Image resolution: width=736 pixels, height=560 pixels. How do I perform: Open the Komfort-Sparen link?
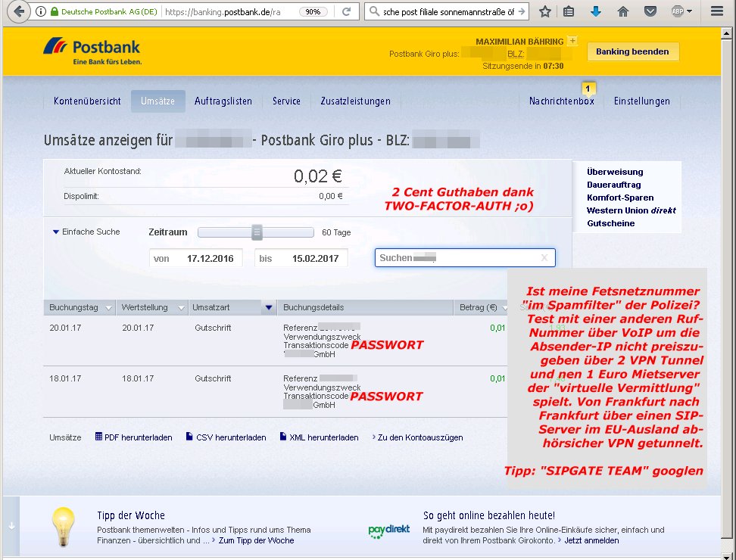coord(620,198)
